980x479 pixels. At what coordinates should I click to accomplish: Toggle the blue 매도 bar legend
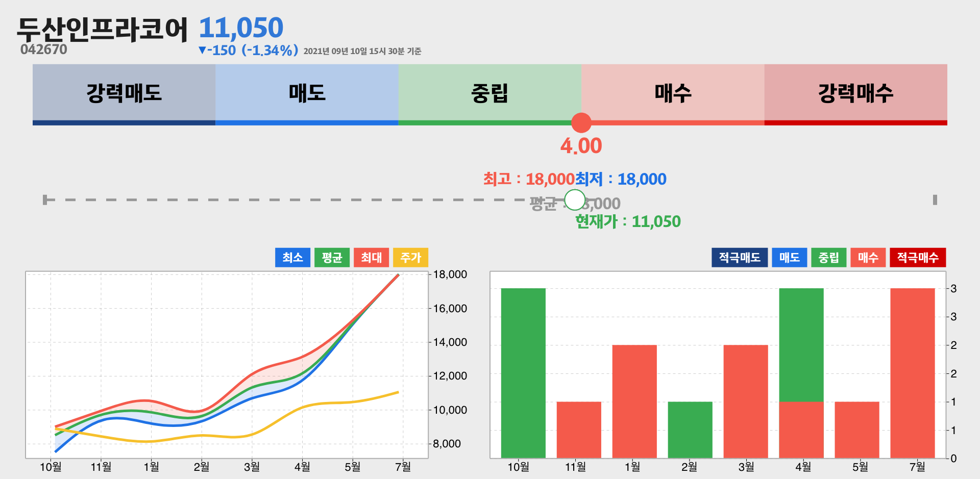(x=790, y=258)
